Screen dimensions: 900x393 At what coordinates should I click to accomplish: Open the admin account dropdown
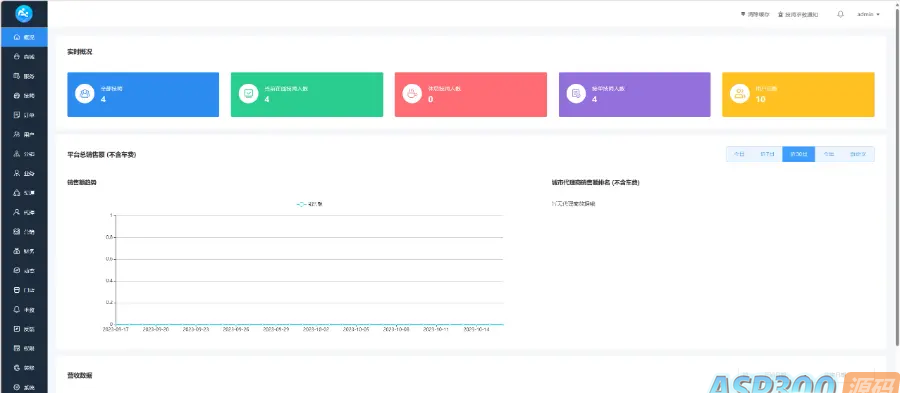(x=868, y=14)
